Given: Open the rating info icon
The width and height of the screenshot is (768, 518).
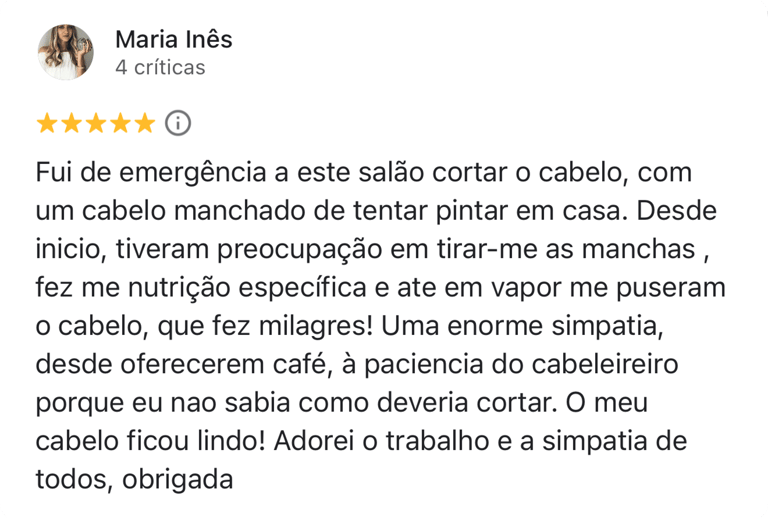Looking at the screenshot, I should (x=177, y=124).
